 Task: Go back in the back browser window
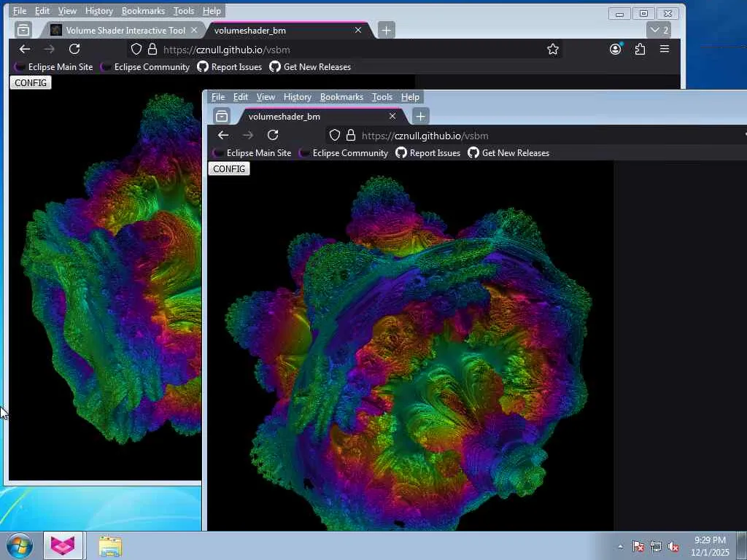[25, 49]
